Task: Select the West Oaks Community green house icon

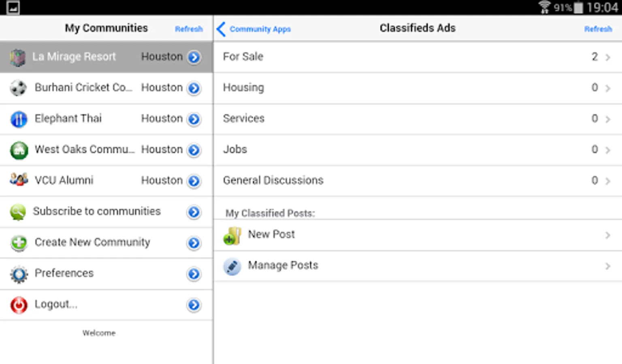Action: coord(19,150)
